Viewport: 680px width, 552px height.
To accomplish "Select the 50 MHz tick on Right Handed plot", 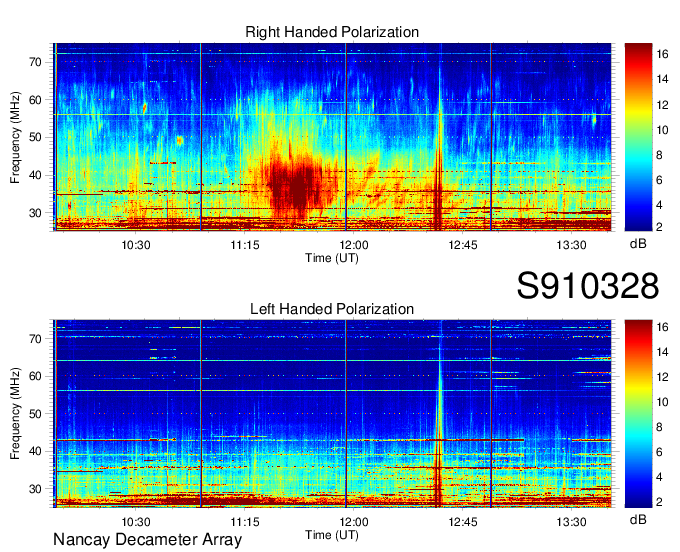I will pos(36,138).
